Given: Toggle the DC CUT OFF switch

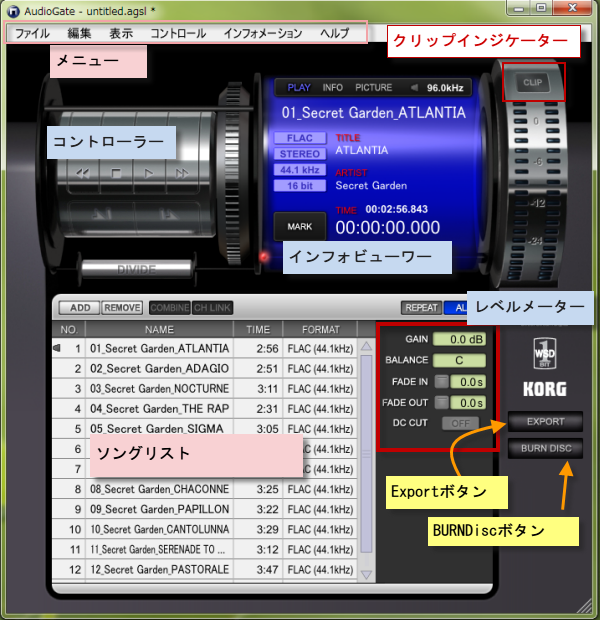Looking at the screenshot, I should [460, 423].
